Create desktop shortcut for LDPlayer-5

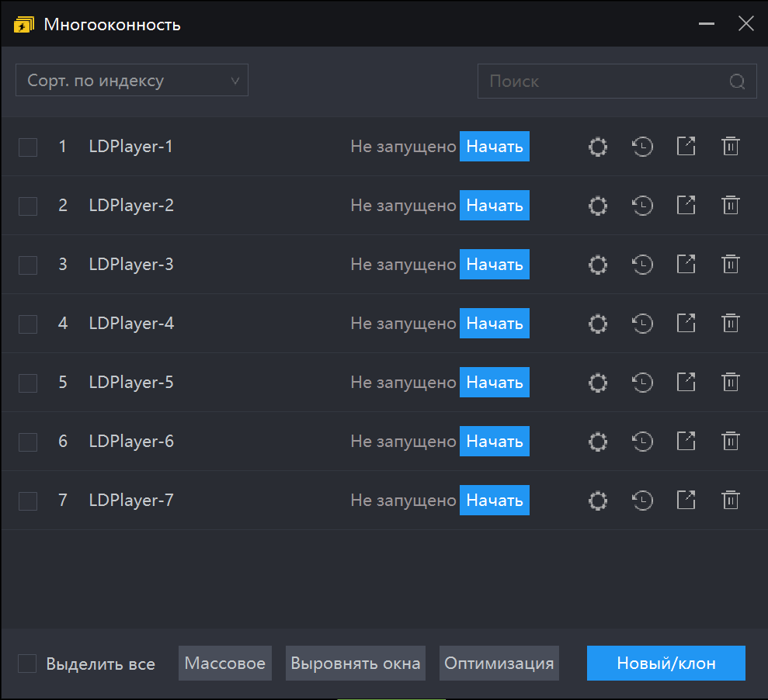click(686, 383)
